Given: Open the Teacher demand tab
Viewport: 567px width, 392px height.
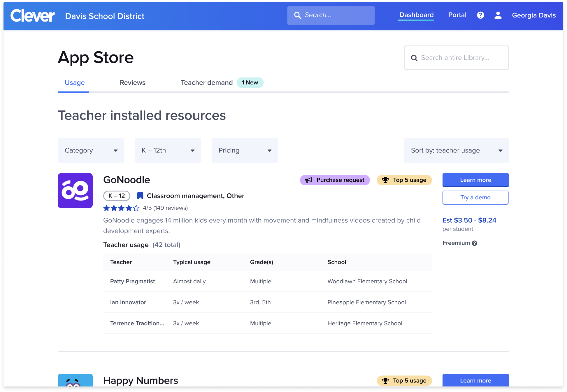Looking at the screenshot, I should pos(207,83).
